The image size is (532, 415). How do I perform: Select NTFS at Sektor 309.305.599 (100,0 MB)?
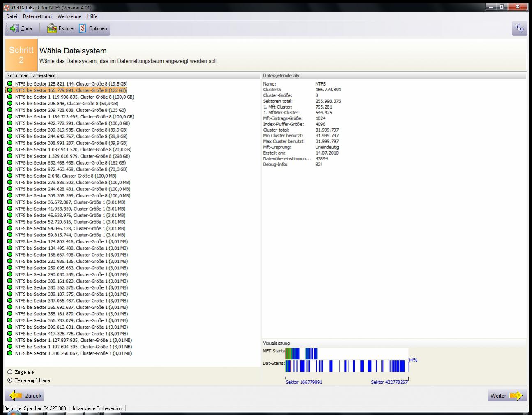pyautogui.click(x=69, y=196)
